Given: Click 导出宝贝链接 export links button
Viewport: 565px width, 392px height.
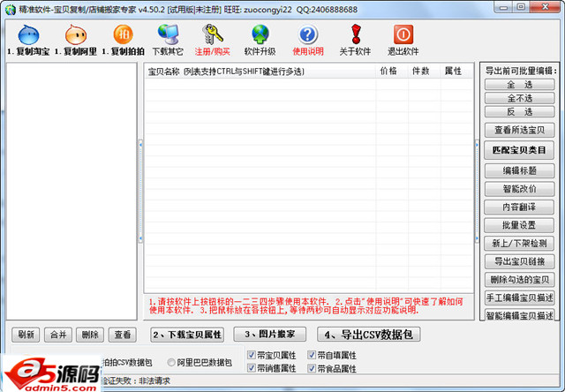Looking at the screenshot, I should 519,261.
